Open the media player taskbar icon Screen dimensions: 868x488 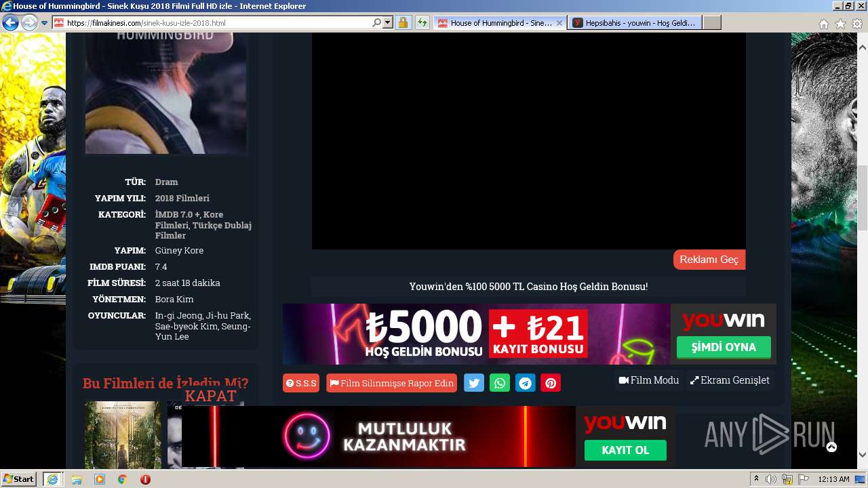click(x=100, y=479)
